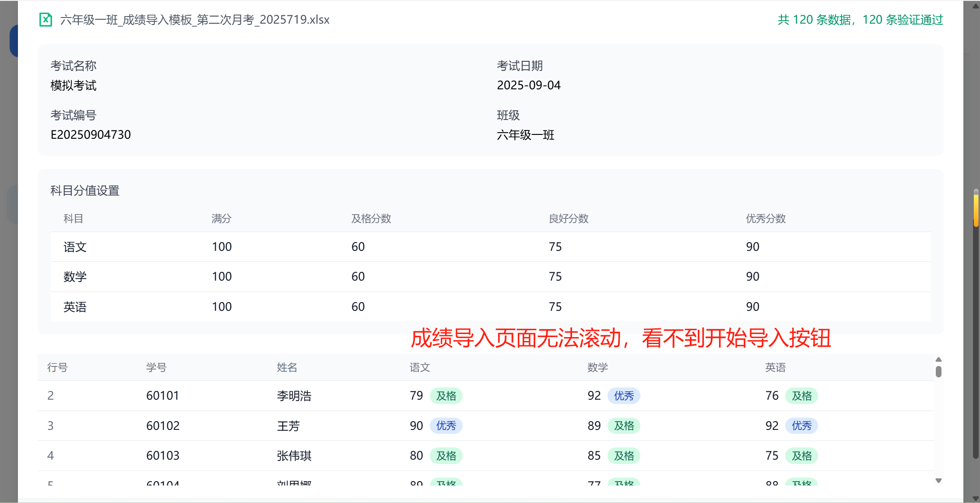Select the 数学 row in 科目分值设置
Viewport: 980px width, 503px height.
tap(75, 276)
